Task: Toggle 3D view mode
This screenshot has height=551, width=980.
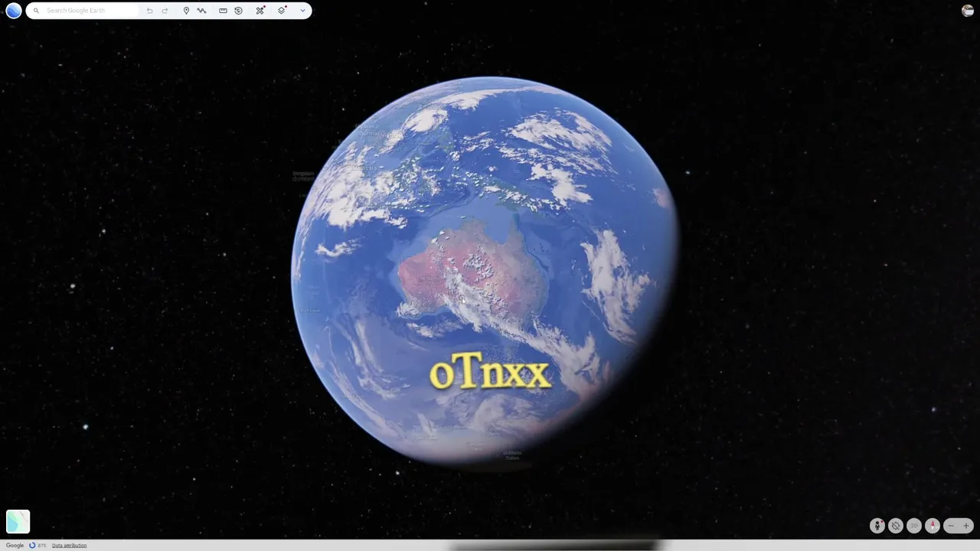Action: click(914, 526)
